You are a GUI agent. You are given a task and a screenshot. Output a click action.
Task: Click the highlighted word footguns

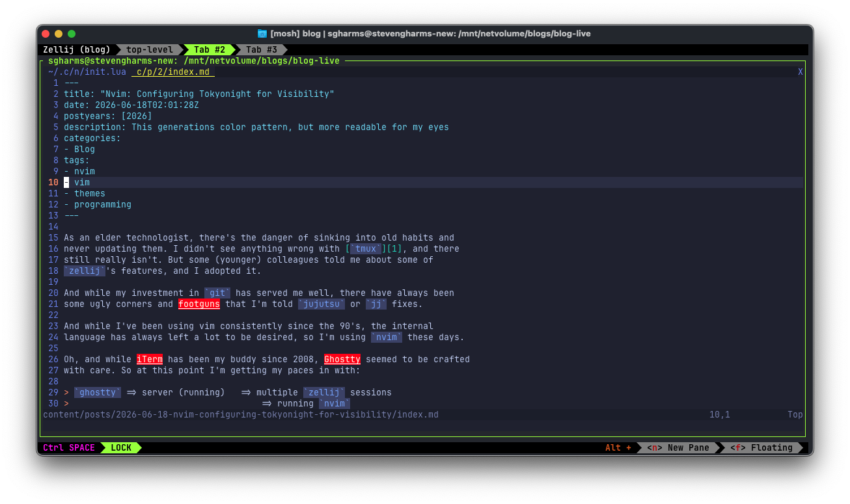tap(199, 304)
